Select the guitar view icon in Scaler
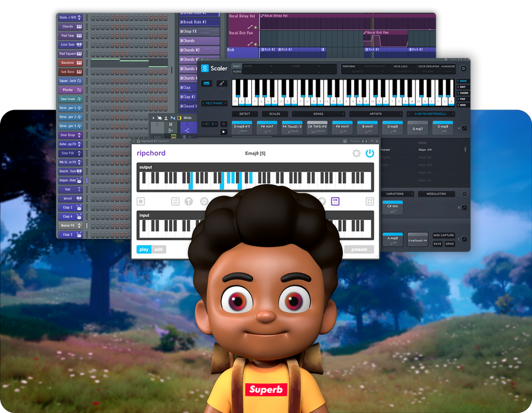Image resolution: width=532 pixels, height=413 pixels. pyautogui.click(x=222, y=83)
